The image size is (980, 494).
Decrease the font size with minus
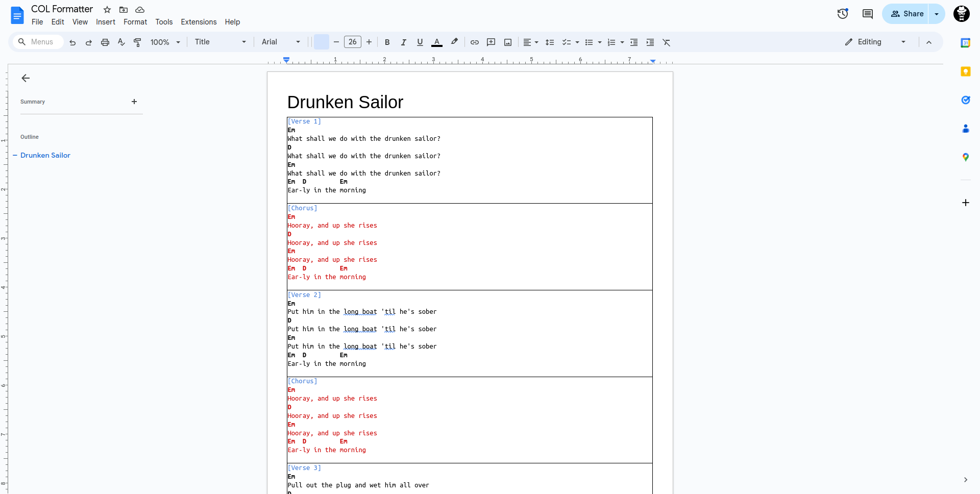pyautogui.click(x=336, y=42)
